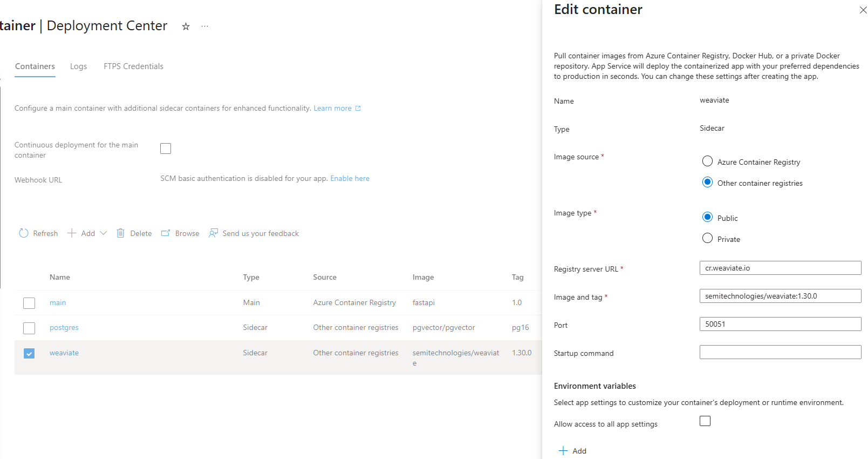This screenshot has height=459, width=868.
Task: Click the Delete trash icon
Action: click(x=120, y=233)
